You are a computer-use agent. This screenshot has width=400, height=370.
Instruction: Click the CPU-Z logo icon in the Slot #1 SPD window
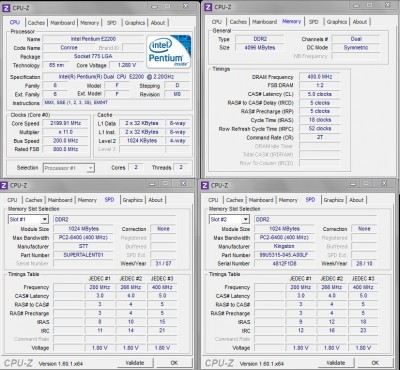pyautogui.click(x=5, y=185)
